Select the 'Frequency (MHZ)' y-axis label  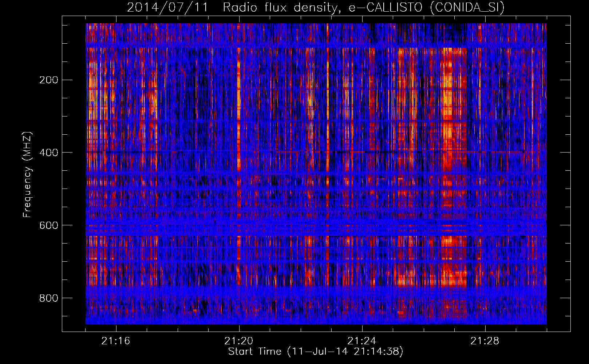(27, 174)
